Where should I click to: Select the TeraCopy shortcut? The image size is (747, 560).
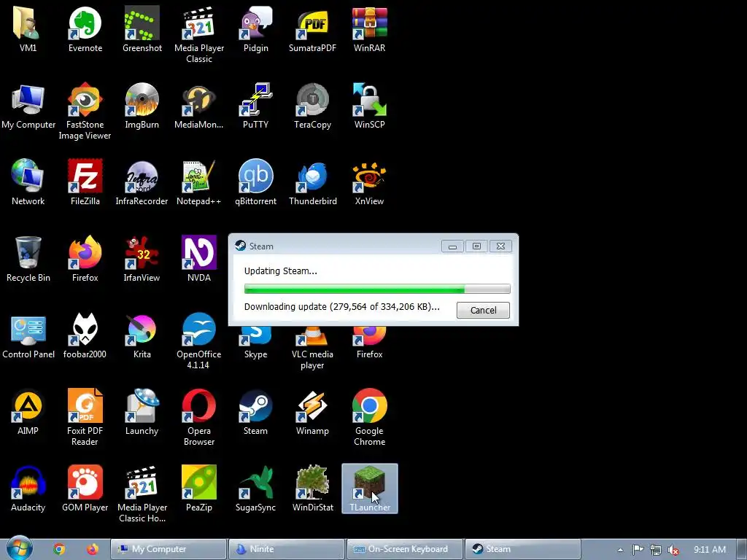pos(312,106)
